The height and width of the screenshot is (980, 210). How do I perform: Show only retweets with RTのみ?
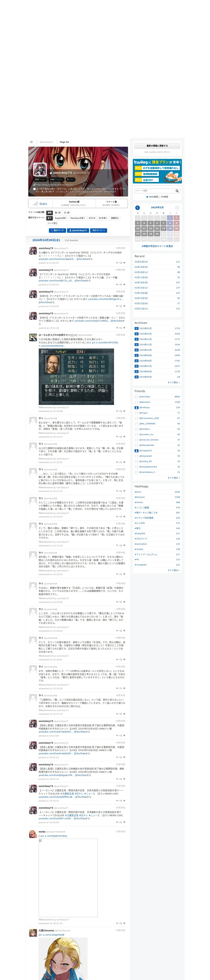pos(92,218)
